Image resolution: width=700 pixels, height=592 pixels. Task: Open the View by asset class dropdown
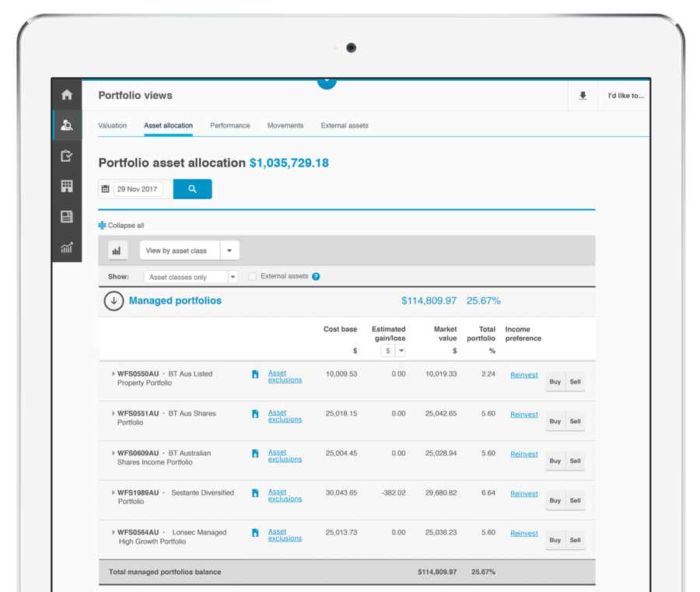pyautogui.click(x=229, y=250)
